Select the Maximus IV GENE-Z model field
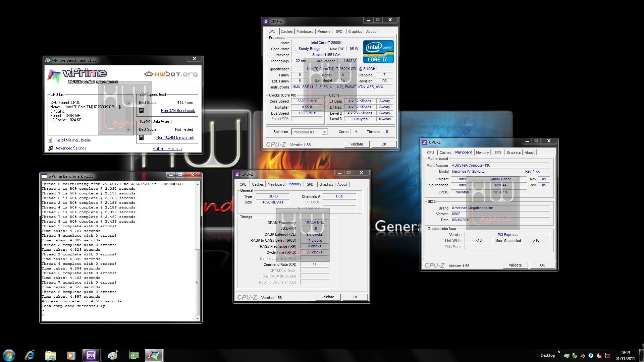 coord(482,172)
